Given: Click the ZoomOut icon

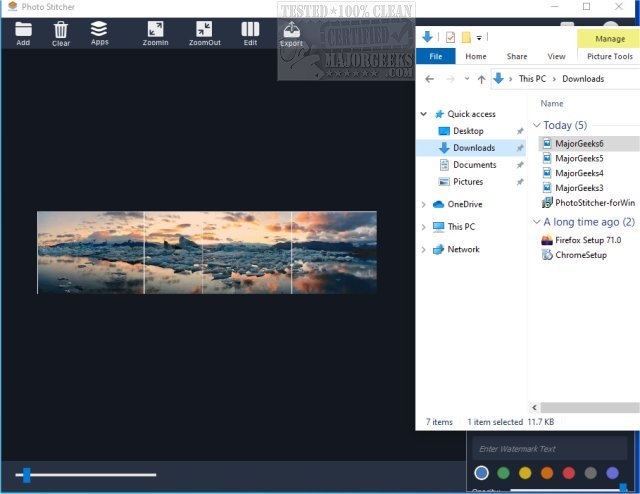Looking at the screenshot, I should coord(204,31).
